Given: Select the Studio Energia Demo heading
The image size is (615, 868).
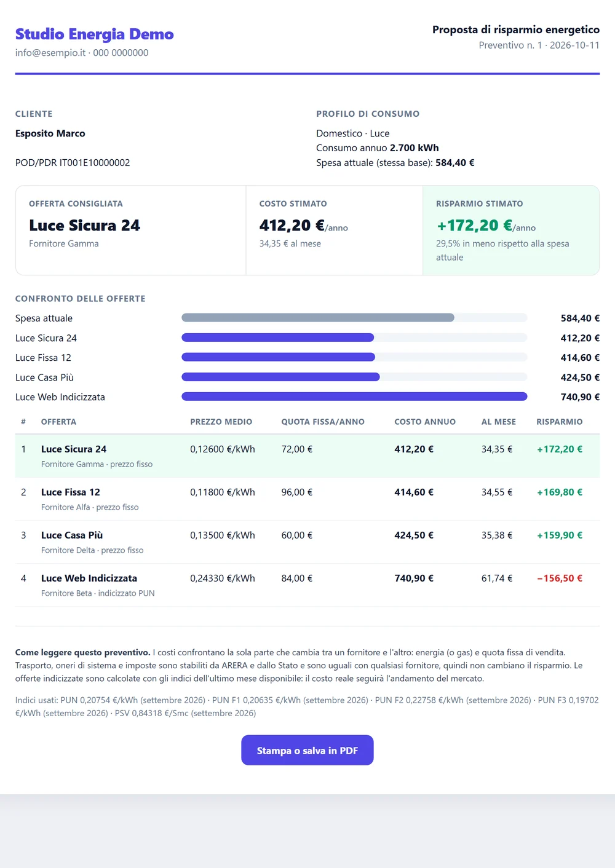Looking at the screenshot, I should [94, 34].
